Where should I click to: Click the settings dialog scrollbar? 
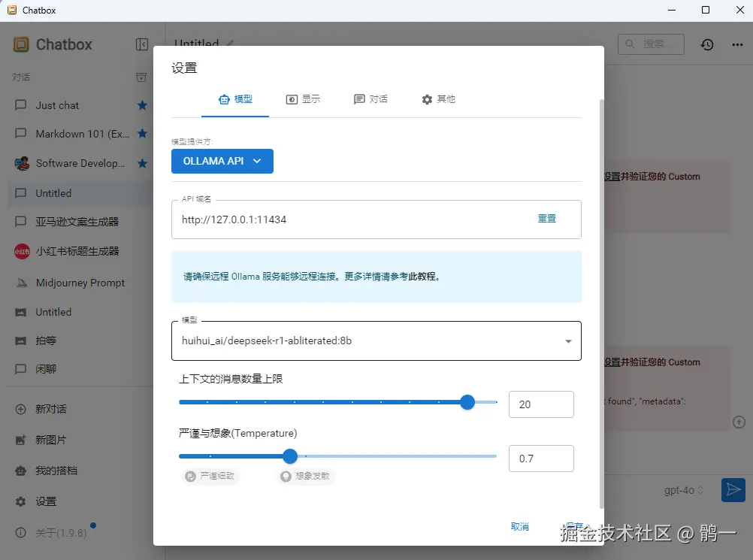click(601, 304)
